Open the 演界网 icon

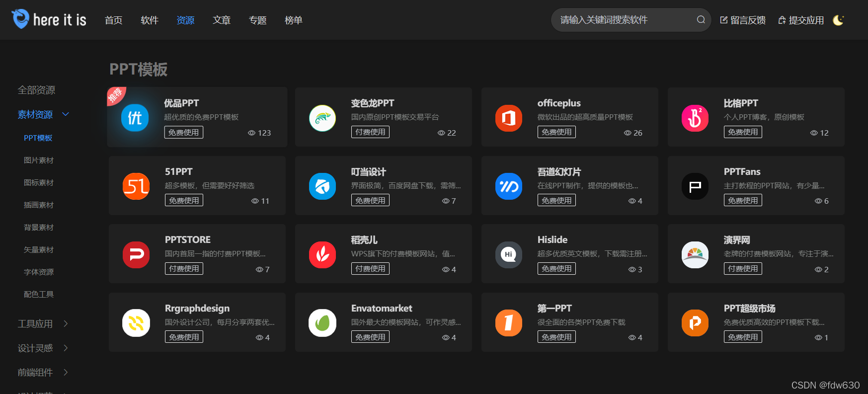pos(695,255)
